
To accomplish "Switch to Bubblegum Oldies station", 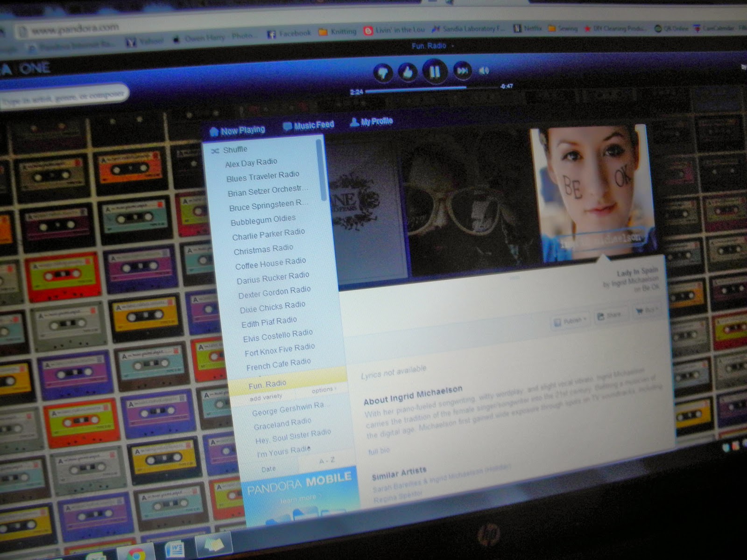I will (x=263, y=220).
